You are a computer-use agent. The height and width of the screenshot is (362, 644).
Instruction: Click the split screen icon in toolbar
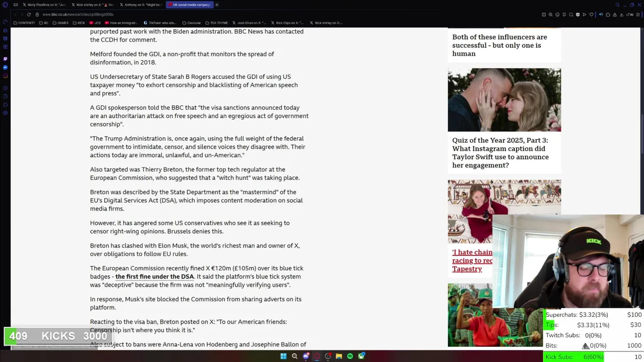pyautogui.click(x=544, y=15)
